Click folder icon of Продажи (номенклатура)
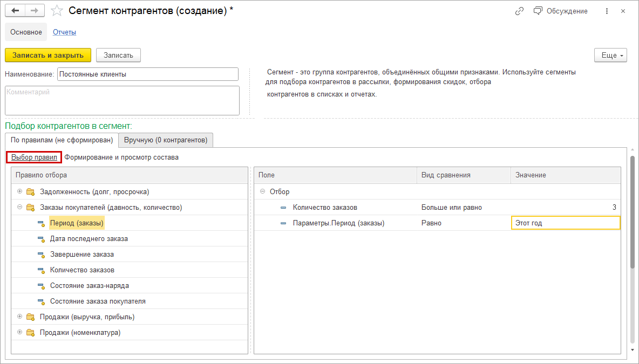The height and width of the screenshot is (364, 639). (30, 333)
